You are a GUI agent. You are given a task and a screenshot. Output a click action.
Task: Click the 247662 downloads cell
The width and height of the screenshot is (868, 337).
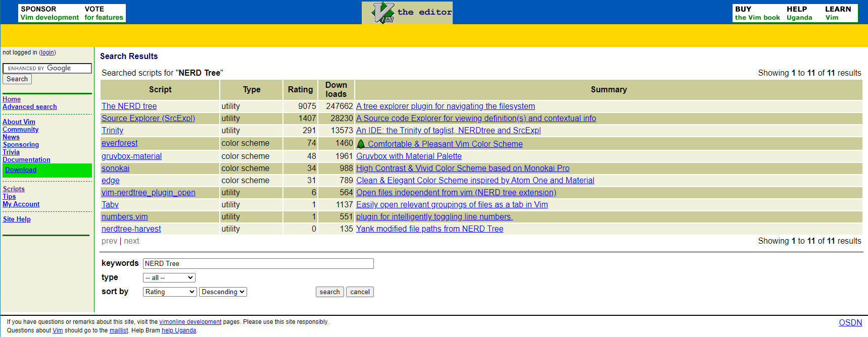[336, 106]
